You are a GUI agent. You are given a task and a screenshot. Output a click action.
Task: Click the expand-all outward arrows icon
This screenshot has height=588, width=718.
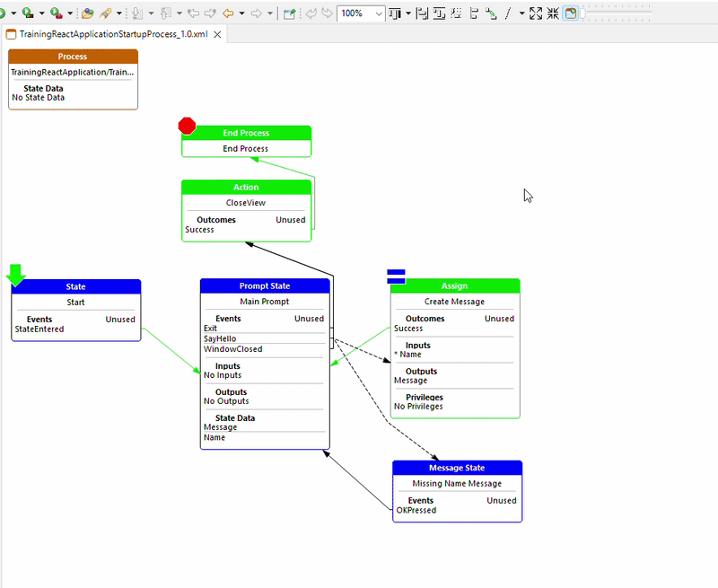[x=536, y=13]
